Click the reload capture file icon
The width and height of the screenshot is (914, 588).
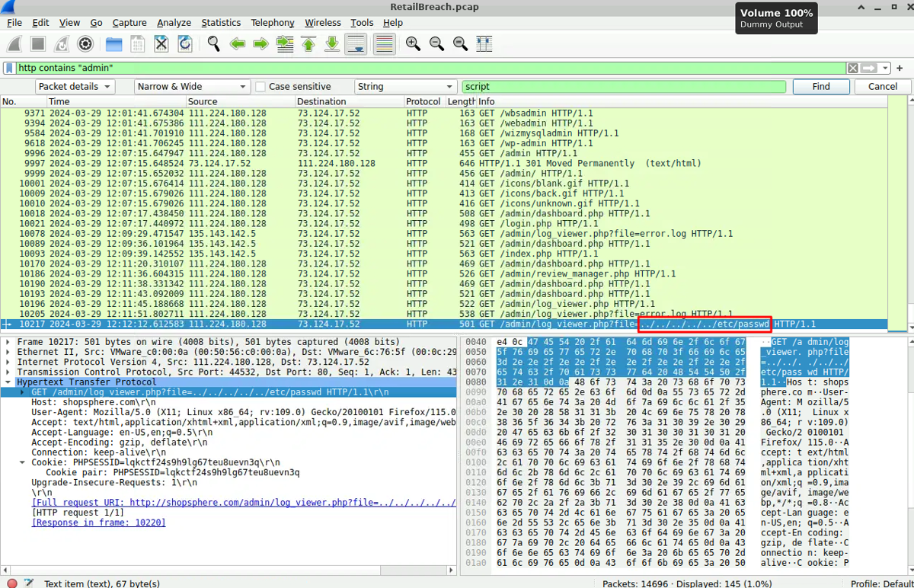[x=184, y=44]
